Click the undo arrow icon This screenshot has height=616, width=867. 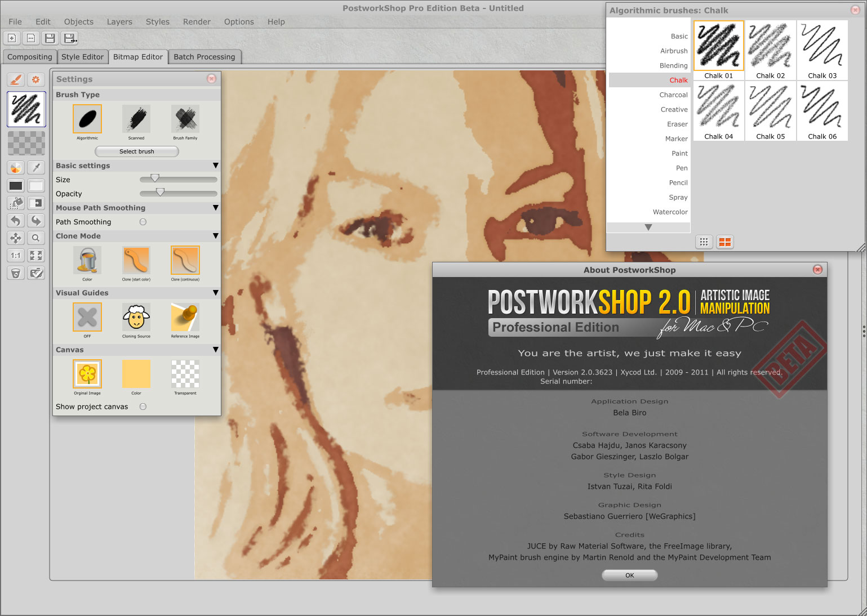click(16, 221)
